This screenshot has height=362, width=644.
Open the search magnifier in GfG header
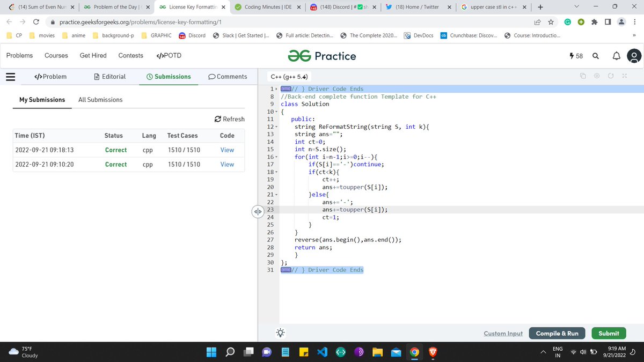596,56
